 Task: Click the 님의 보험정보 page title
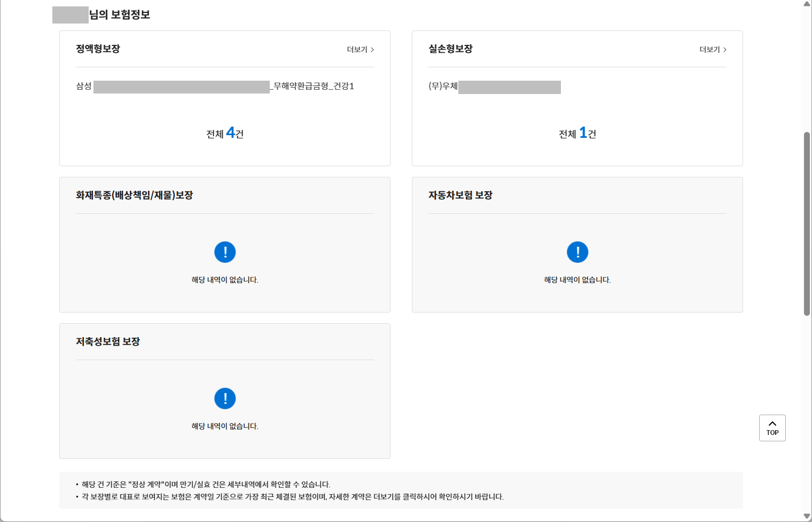(119, 15)
